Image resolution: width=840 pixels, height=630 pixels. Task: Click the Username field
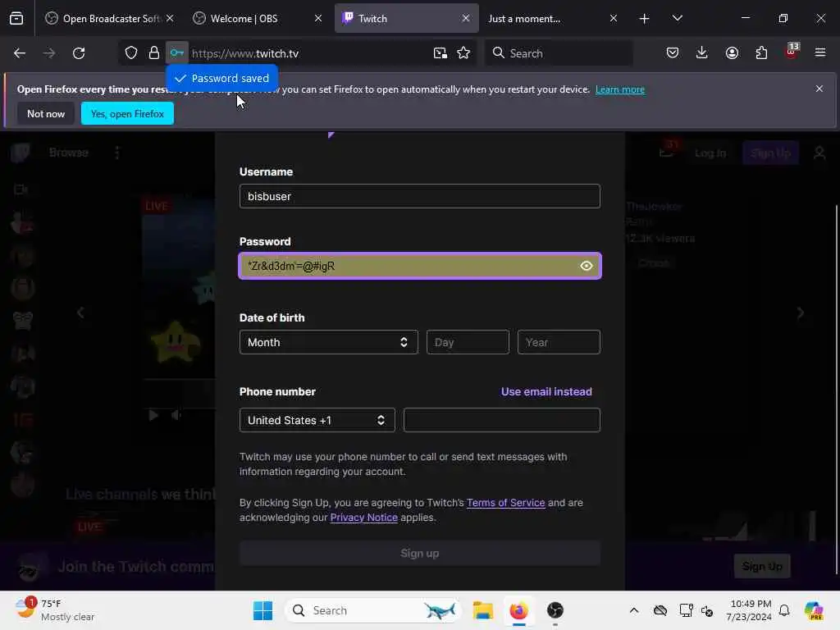(x=419, y=196)
